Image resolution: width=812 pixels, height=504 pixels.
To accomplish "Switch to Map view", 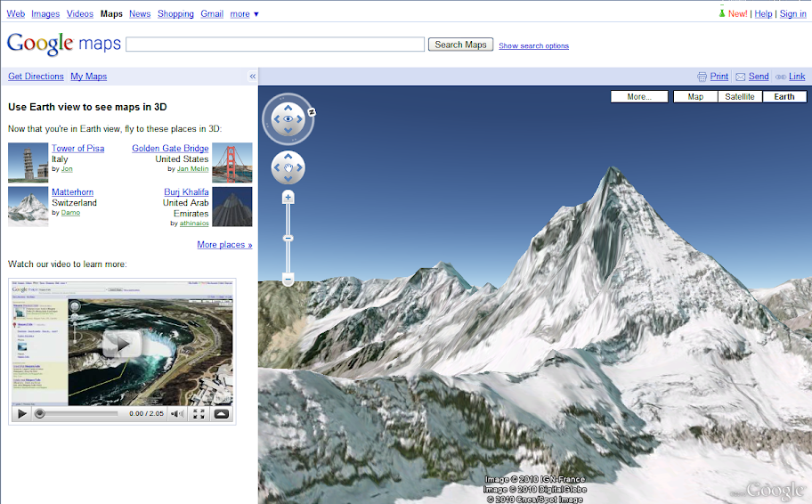I will point(695,96).
